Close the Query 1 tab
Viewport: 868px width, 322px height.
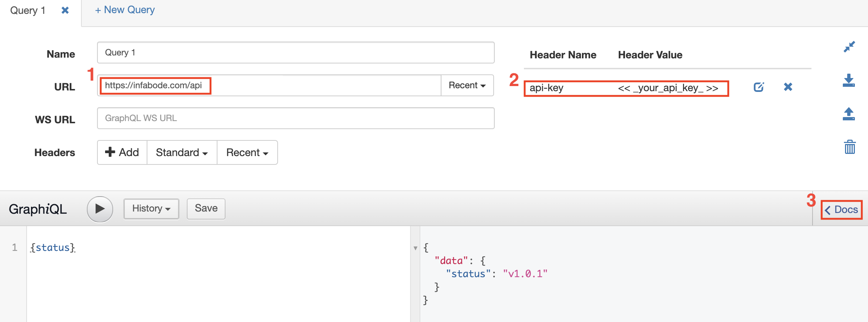point(65,10)
